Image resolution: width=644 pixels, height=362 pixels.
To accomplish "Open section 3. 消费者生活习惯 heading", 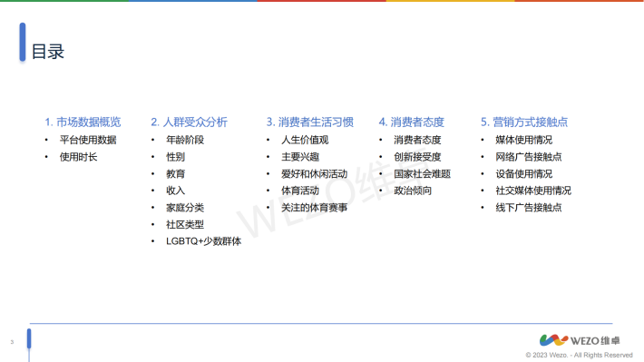I will [x=309, y=122].
